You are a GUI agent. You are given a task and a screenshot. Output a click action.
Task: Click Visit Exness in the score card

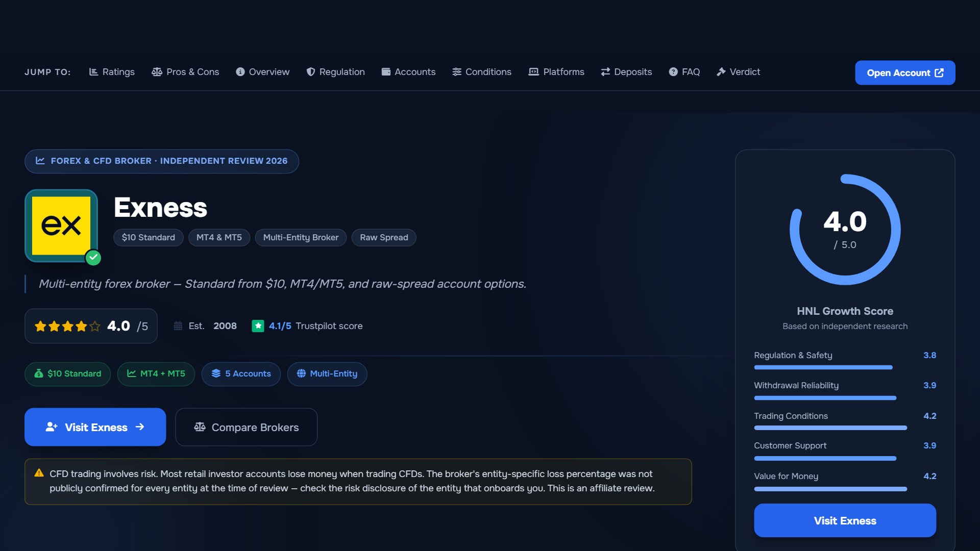pos(845,520)
